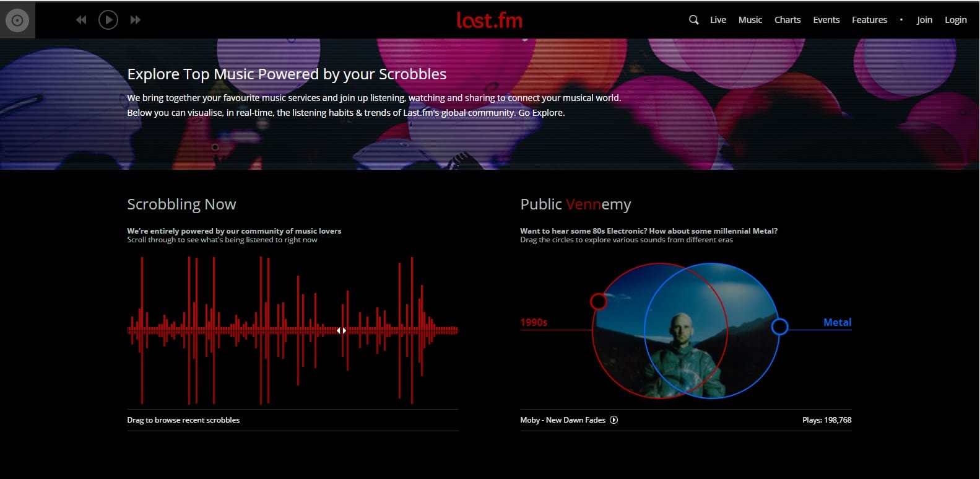The width and height of the screenshot is (980, 479).
Task: Open the Features navigation item
Action: click(x=869, y=20)
